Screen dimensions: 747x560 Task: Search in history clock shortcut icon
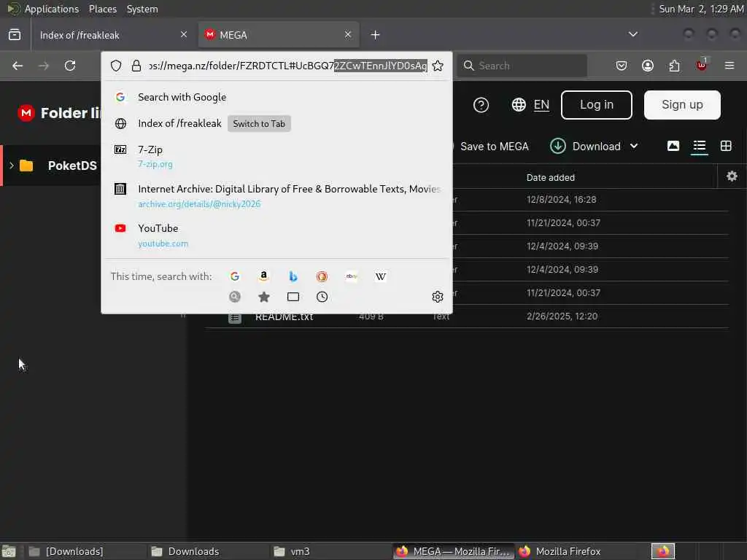pyautogui.click(x=322, y=297)
